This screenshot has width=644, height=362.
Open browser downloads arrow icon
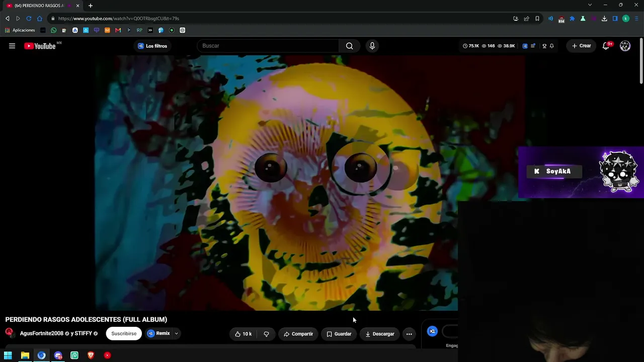[604, 19]
